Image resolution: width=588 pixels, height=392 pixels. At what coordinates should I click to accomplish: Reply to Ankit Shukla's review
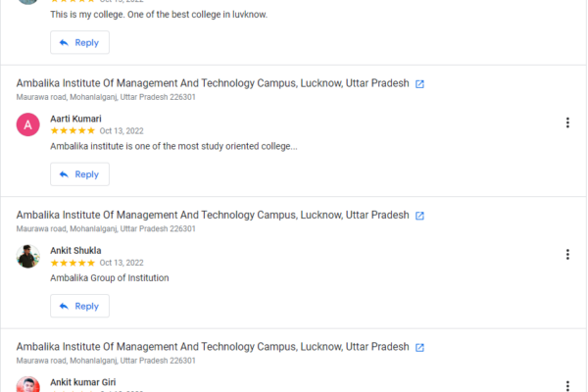[x=79, y=306]
